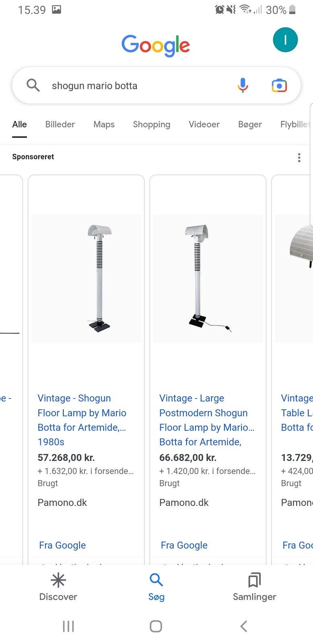
Task: Tap the 66.682,00 kr. lamp image
Action: pos(208,279)
